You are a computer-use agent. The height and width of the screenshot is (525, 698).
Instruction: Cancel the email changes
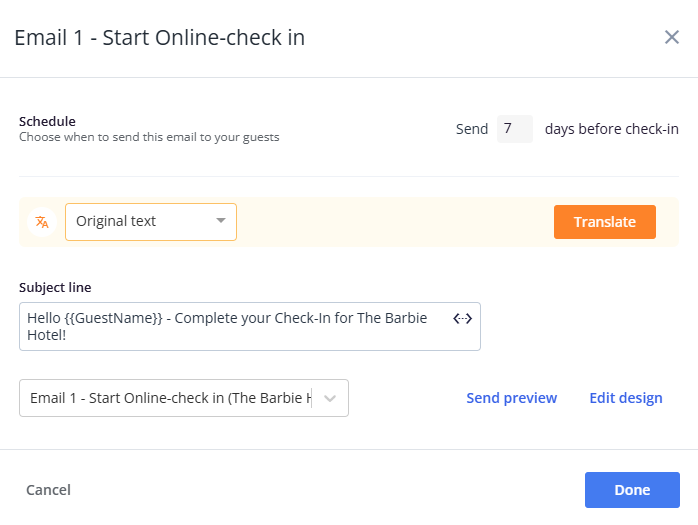pos(48,490)
